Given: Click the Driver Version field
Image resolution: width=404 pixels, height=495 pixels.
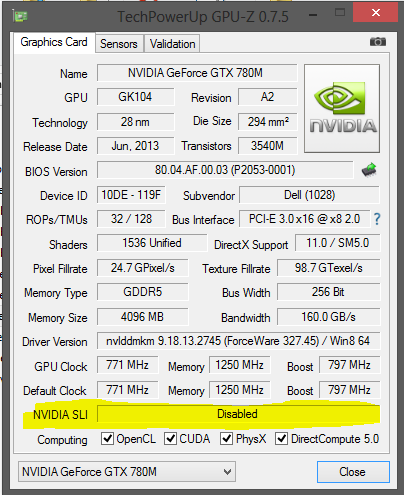Looking at the screenshot, I should click(238, 341).
